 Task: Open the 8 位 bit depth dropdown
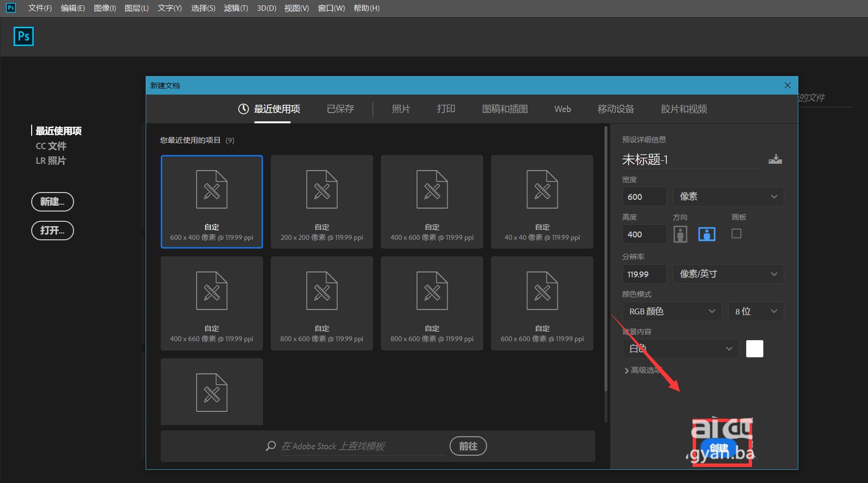point(756,311)
